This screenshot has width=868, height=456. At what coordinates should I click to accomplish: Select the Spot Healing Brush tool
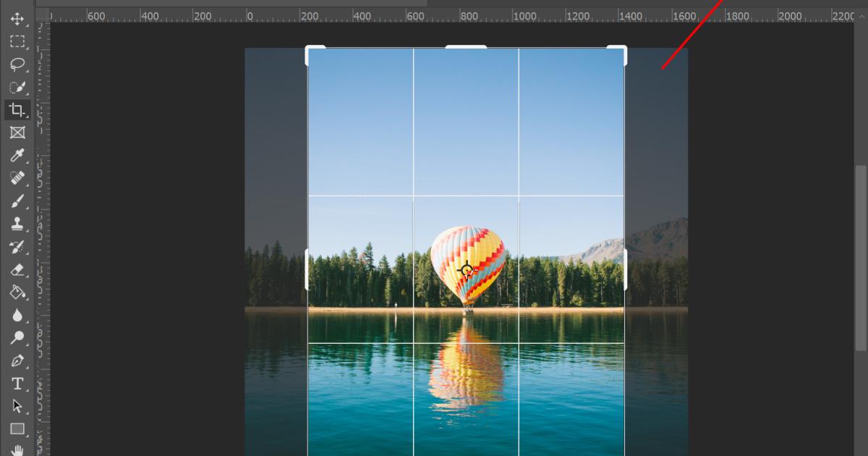(18, 177)
